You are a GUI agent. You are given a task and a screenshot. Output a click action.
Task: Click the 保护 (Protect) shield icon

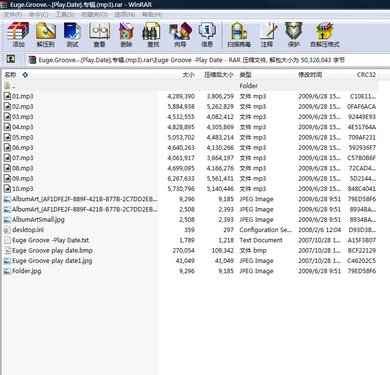[x=294, y=34]
